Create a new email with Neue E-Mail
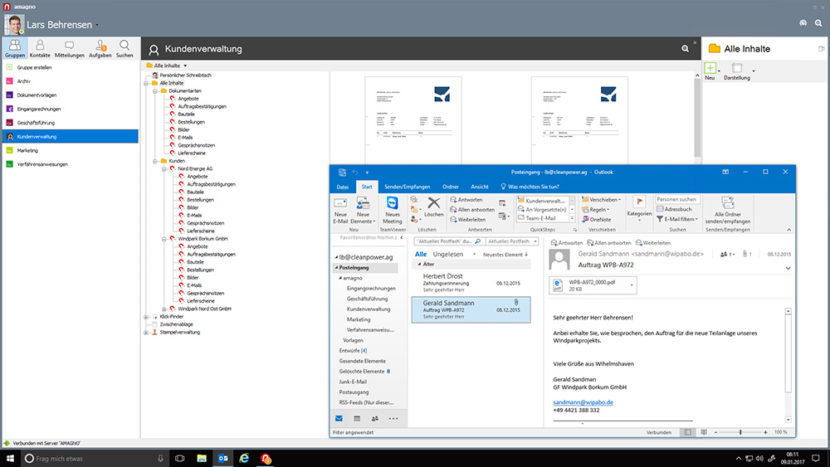 pyautogui.click(x=340, y=210)
